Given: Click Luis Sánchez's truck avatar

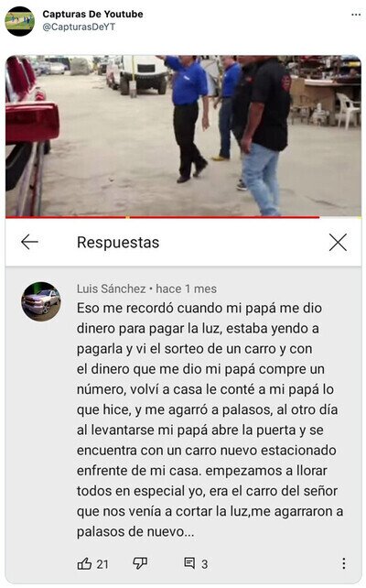Looking at the screenshot, I should (x=41, y=301).
